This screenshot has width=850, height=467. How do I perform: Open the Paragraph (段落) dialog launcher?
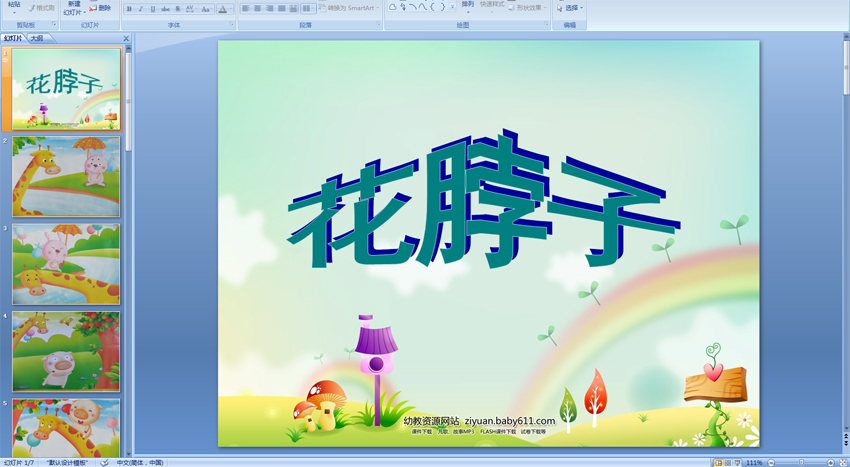[x=378, y=25]
